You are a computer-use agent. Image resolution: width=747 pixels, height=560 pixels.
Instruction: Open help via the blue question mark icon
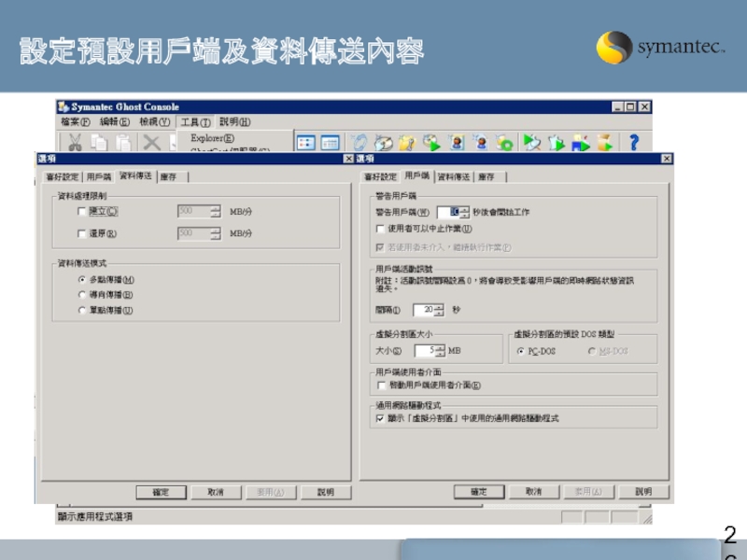click(634, 143)
